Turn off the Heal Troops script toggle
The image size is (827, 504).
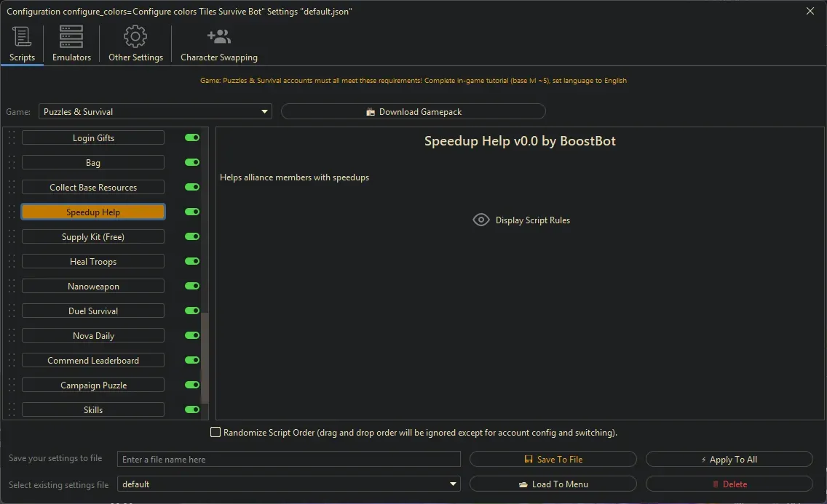(x=191, y=261)
